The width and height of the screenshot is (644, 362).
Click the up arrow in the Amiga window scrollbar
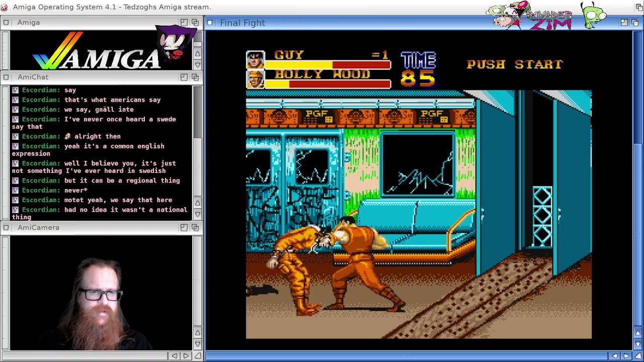[198, 53]
